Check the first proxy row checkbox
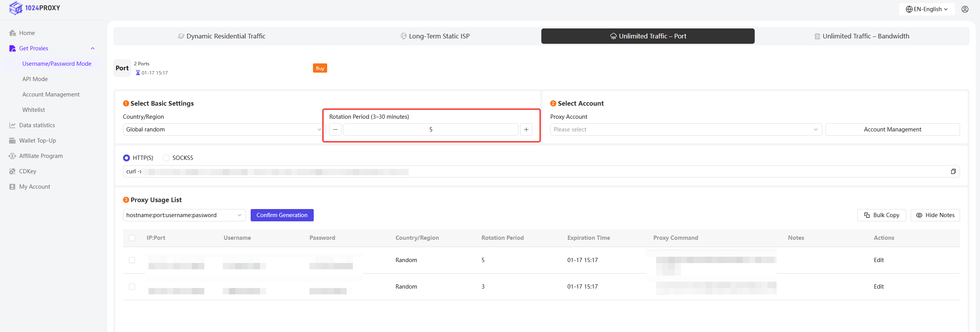The image size is (980, 332). point(132,260)
